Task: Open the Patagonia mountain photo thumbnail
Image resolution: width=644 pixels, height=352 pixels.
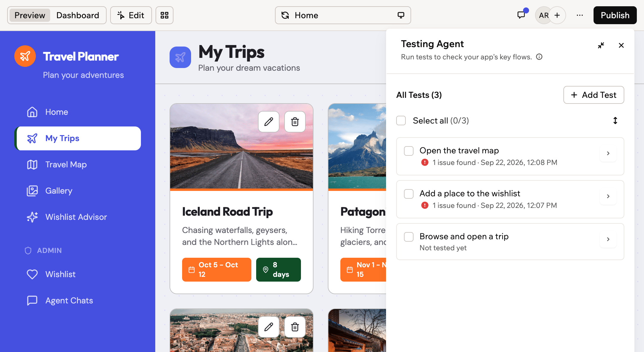Action: coord(357,146)
